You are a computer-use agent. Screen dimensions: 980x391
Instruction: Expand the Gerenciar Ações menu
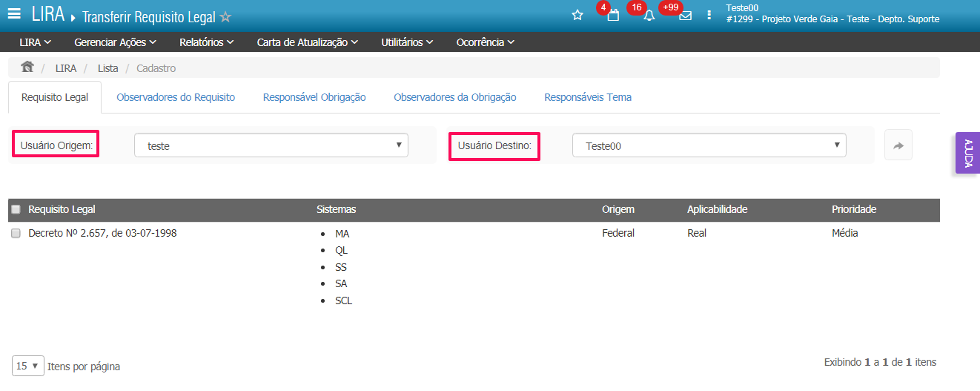(x=115, y=42)
